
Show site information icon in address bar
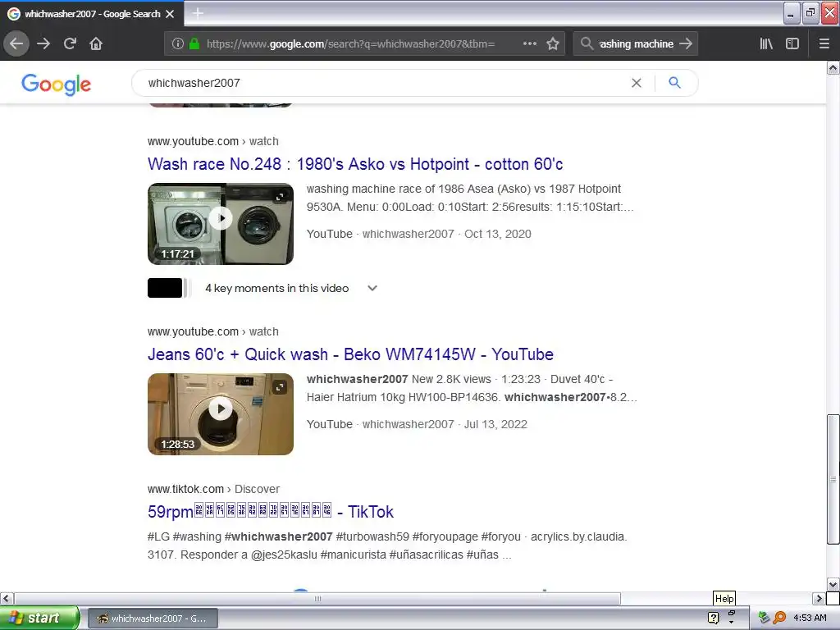(x=178, y=43)
